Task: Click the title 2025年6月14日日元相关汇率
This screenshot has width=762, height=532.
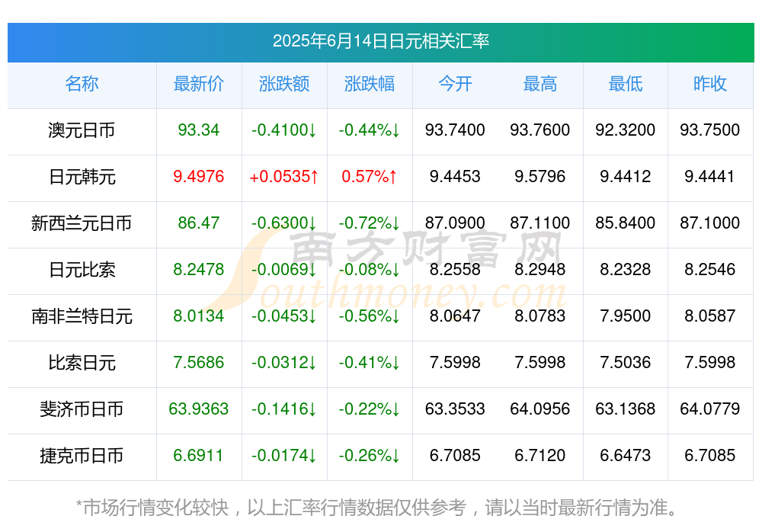Action: tap(380, 41)
